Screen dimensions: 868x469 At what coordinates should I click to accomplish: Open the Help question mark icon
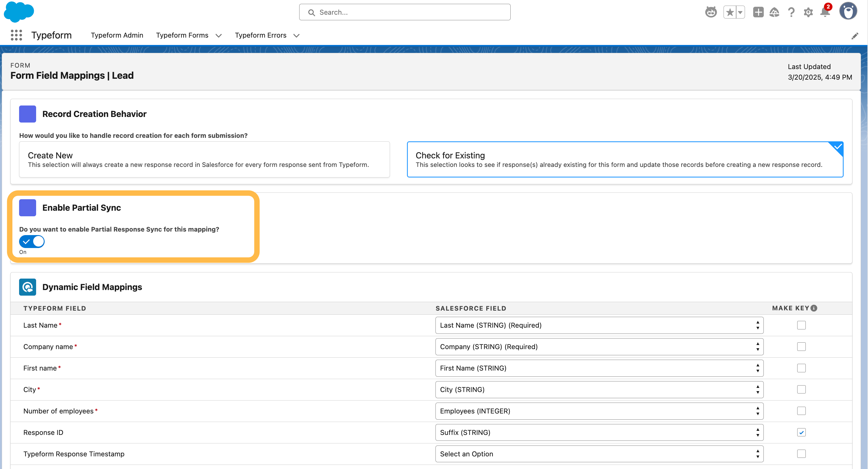click(791, 12)
